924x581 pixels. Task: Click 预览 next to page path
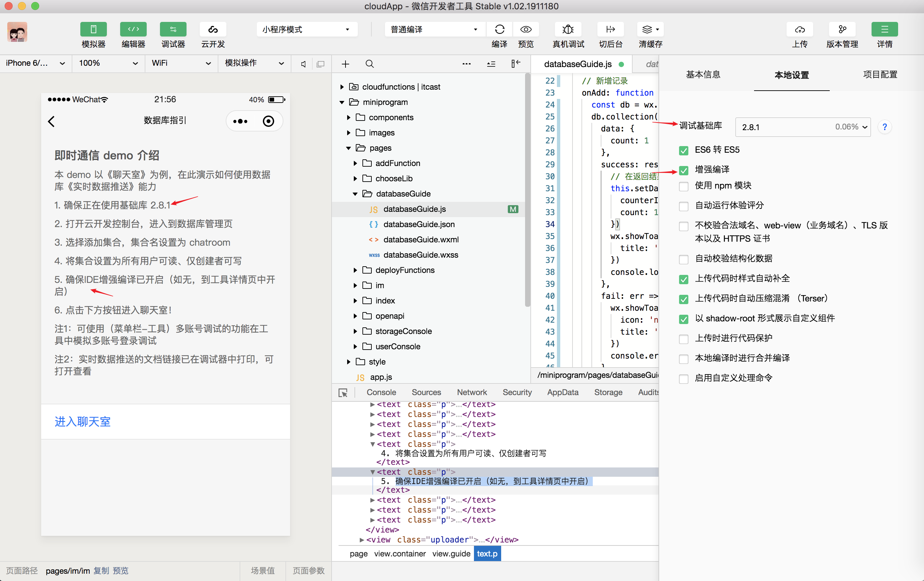tap(120, 571)
